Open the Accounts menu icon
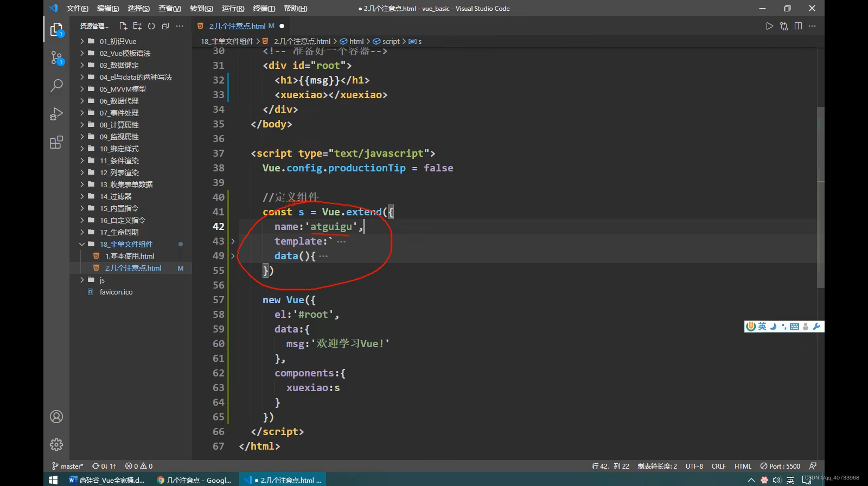The height and width of the screenshot is (486, 868). click(x=56, y=417)
